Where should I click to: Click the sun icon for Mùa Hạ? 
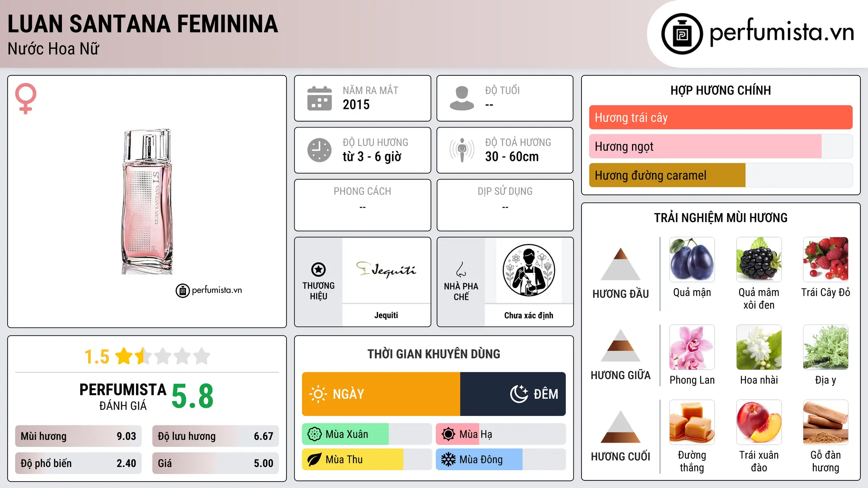click(x=448, y=434)
